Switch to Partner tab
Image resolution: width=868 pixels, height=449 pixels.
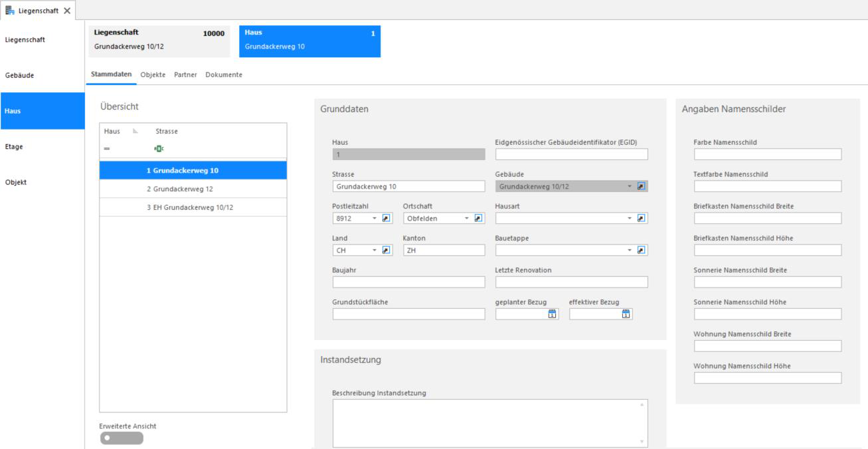click(x=185, y=74)
